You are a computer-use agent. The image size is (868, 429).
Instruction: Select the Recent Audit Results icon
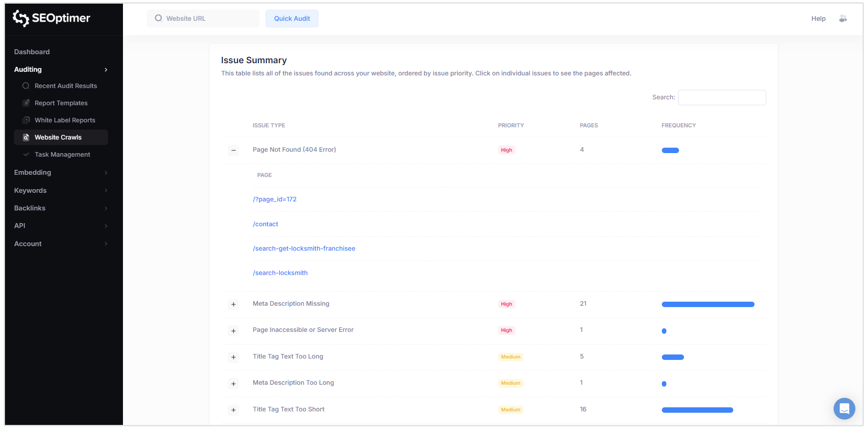pyautogui.click(x=26, y=86)
